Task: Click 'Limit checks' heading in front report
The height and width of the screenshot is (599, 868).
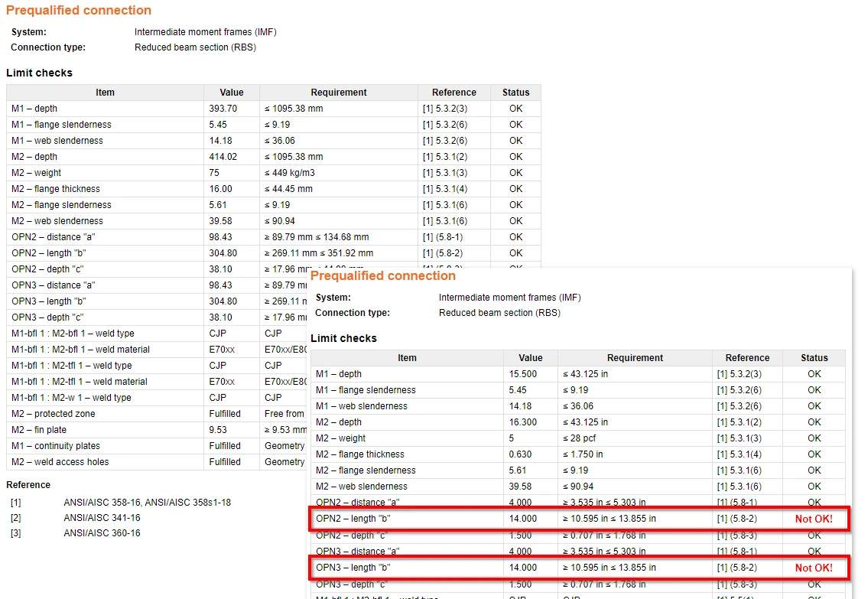Action: [344, 338]
